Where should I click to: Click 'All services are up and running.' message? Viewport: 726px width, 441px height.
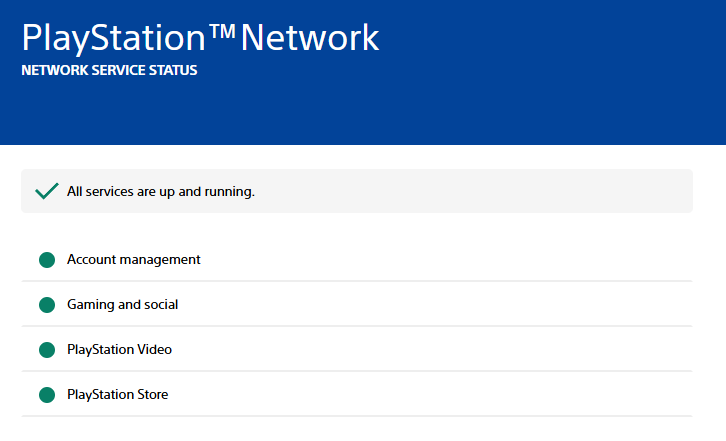(x=161, y=192)
